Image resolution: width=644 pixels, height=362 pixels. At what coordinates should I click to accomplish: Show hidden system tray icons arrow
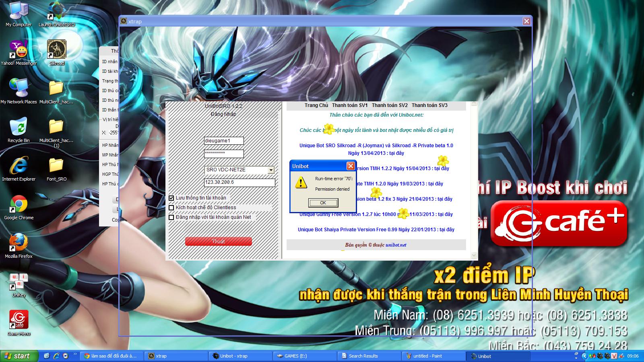pos(584,356)
